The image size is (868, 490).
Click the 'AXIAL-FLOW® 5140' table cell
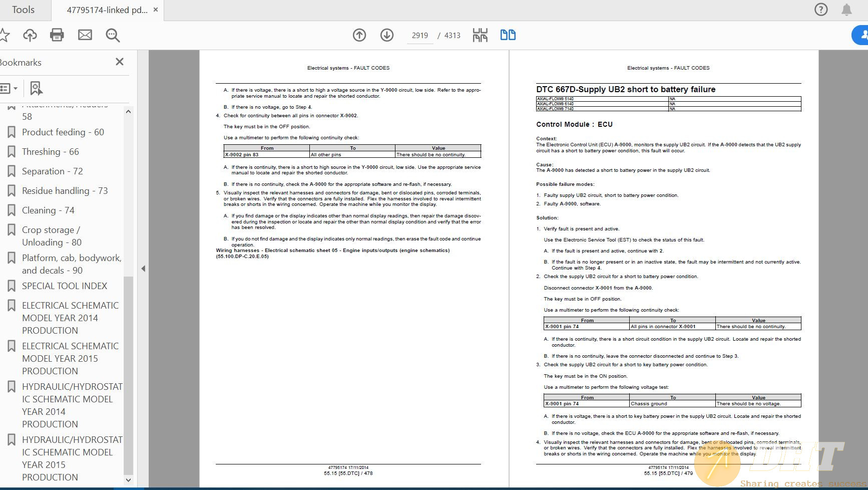(x=602, y=99)
